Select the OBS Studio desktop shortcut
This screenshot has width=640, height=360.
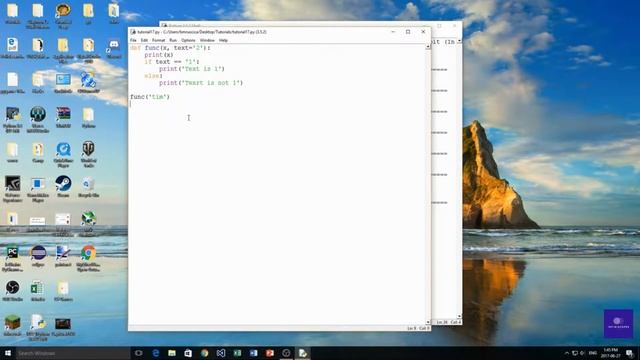[x=13, y=291]
